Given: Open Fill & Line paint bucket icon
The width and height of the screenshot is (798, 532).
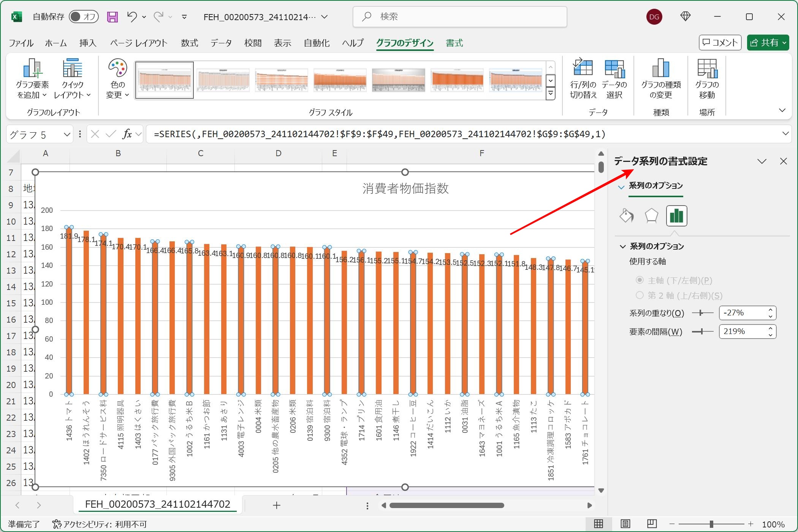Looking at the screenshot, I should (x=626, y=216).
